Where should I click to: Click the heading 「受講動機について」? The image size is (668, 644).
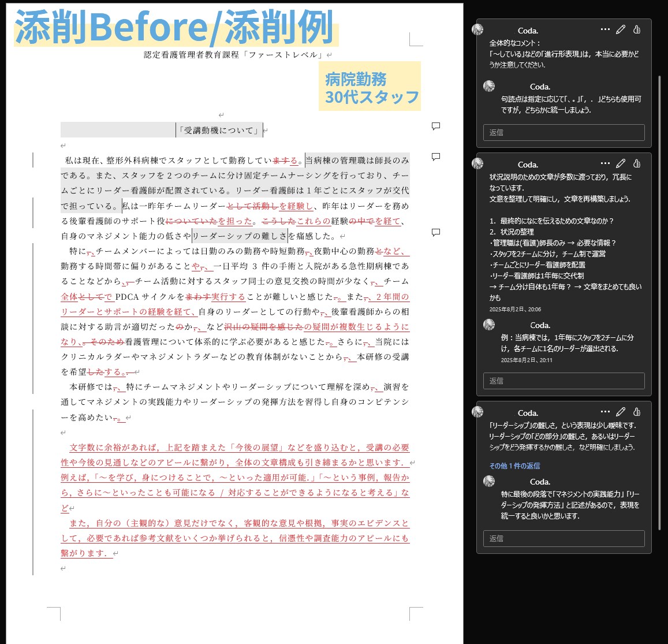coord(219,130)
